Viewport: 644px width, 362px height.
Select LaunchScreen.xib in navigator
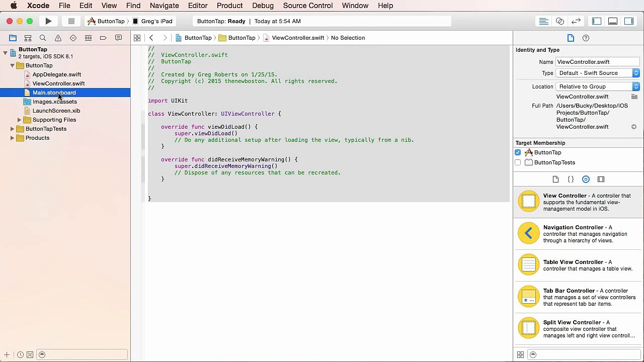56,111
